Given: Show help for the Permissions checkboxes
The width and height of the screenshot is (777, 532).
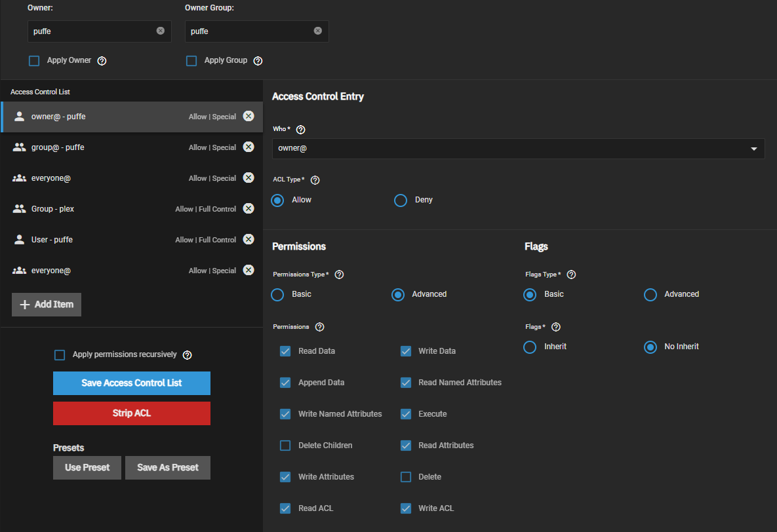Looking at the screenshot, I should 320,327.
